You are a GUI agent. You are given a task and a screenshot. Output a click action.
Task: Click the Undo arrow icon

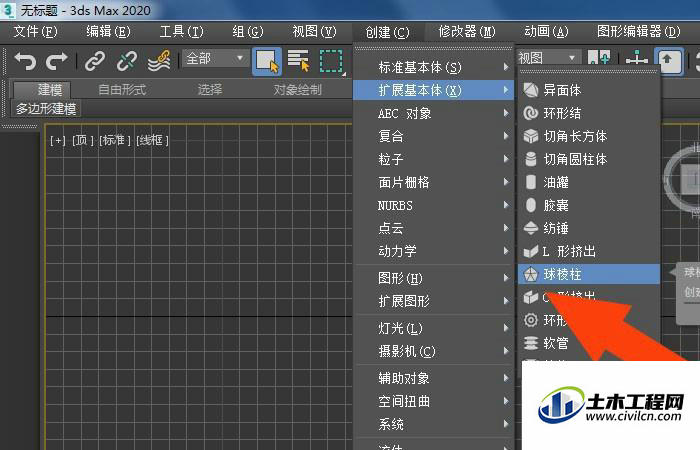[25, 61]
